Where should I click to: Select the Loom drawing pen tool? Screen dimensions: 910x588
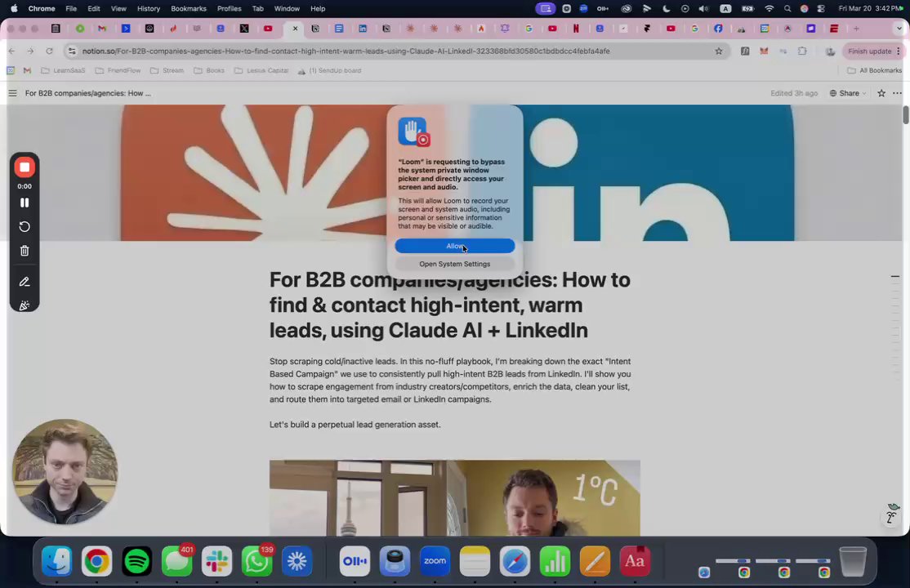click(25, 282)
